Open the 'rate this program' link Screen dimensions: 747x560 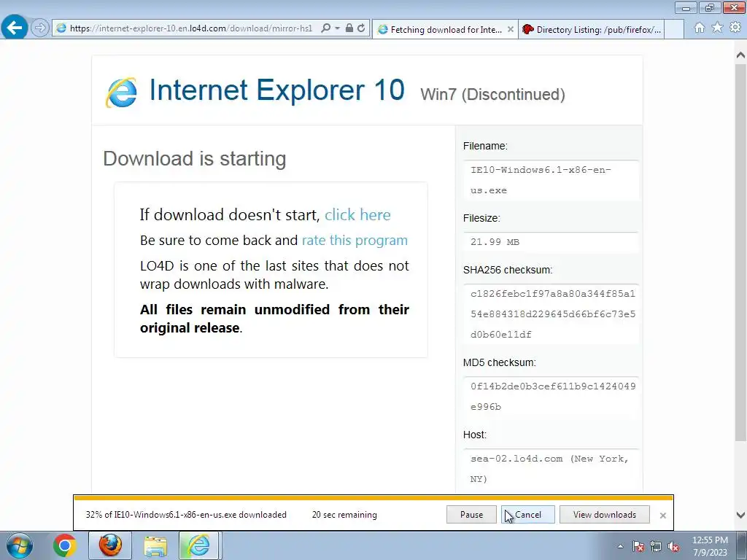point(355,240)
